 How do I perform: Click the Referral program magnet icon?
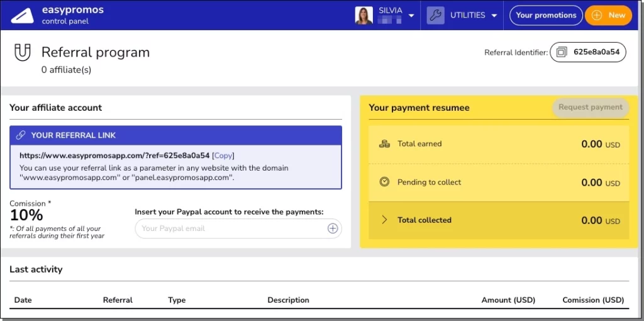[x=23, y=53]
